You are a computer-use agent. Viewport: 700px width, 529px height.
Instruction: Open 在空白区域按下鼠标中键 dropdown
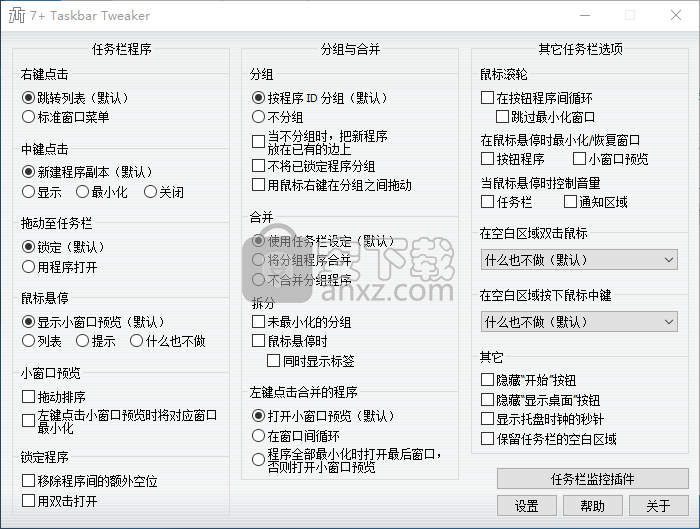click(x=579, y=322)
